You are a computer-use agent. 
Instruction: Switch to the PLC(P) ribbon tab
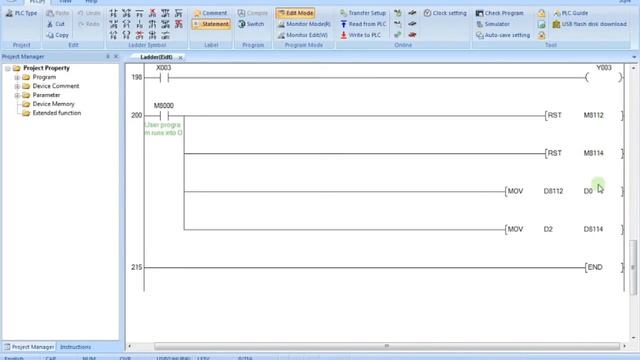click(x=37, y=2)
